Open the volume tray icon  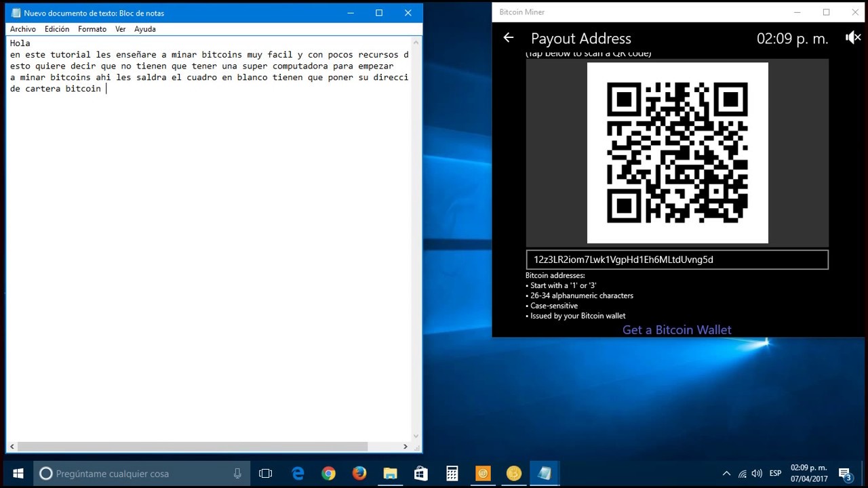tap(757, 473)
